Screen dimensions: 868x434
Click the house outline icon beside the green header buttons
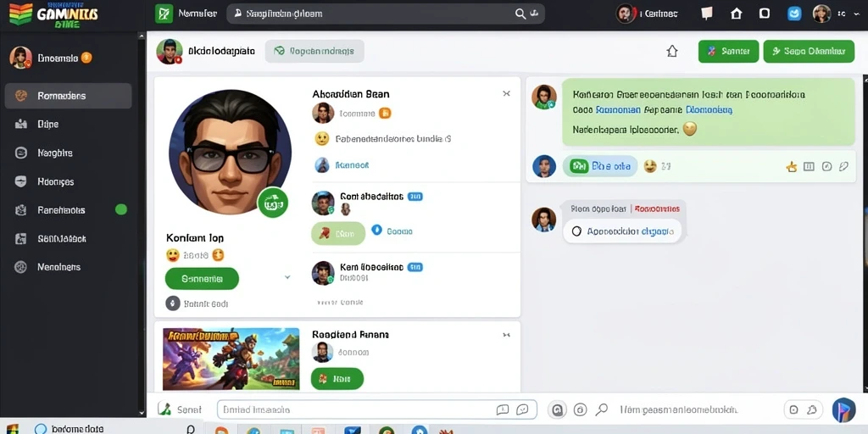pos(672,52)
